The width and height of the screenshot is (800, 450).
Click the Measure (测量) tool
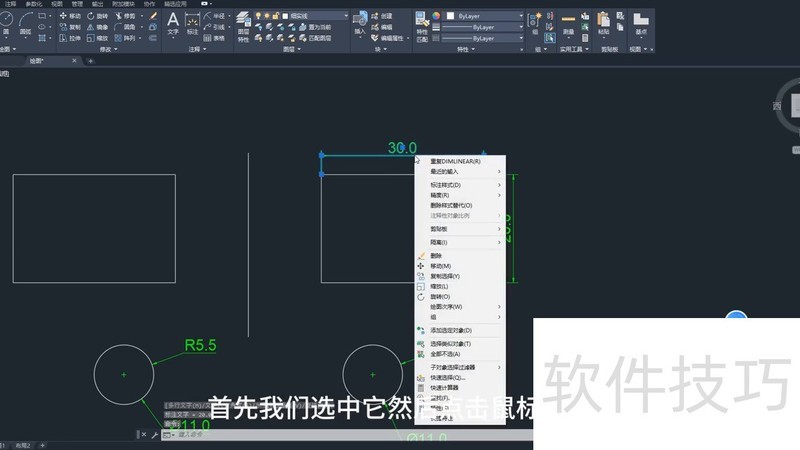point(568,24)
